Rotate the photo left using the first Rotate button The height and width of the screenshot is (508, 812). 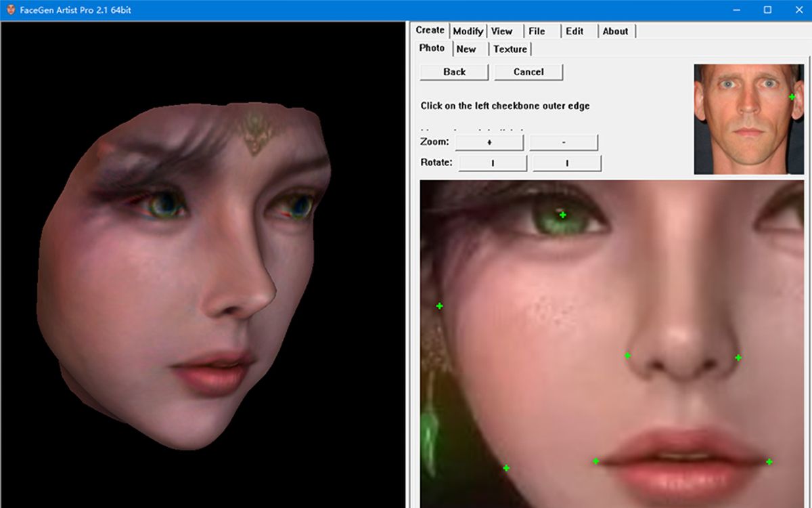[493, 163]
